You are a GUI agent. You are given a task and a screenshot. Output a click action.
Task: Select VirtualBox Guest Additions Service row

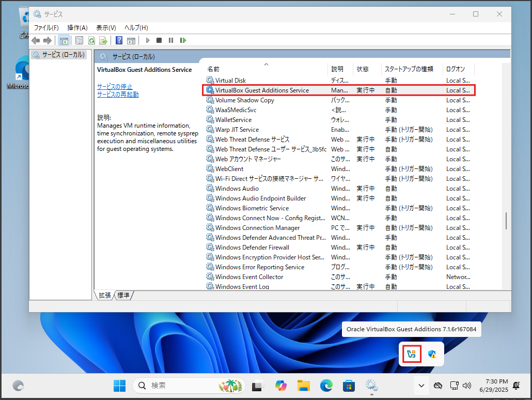pyautogui.click(x=338, y=90)
